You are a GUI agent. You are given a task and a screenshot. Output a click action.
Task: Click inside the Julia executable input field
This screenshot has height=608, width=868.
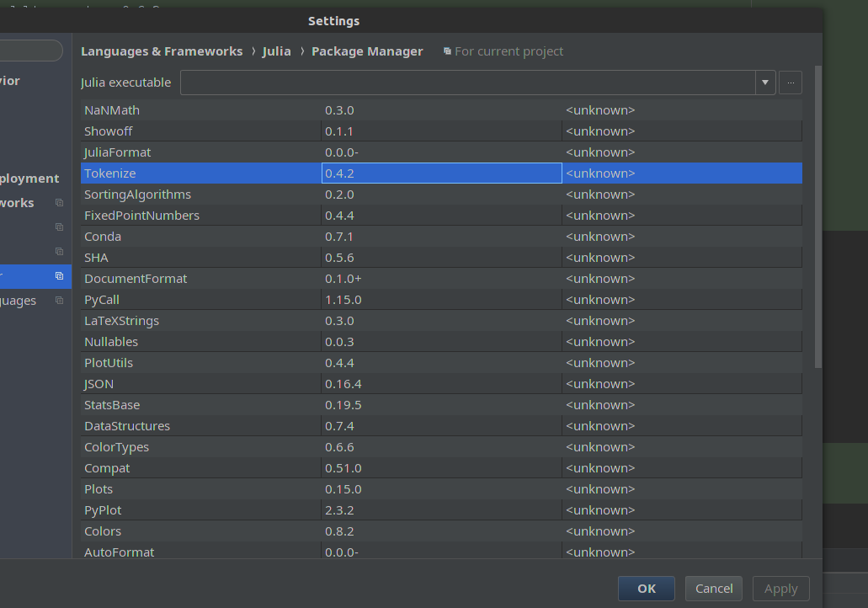pyautogui.click(x=463, y=82)
